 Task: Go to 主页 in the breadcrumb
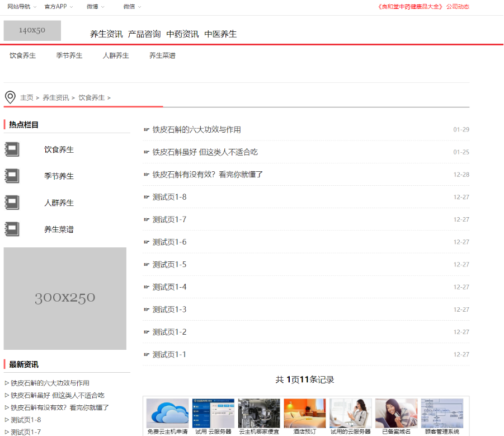click(x=27, y=97)
